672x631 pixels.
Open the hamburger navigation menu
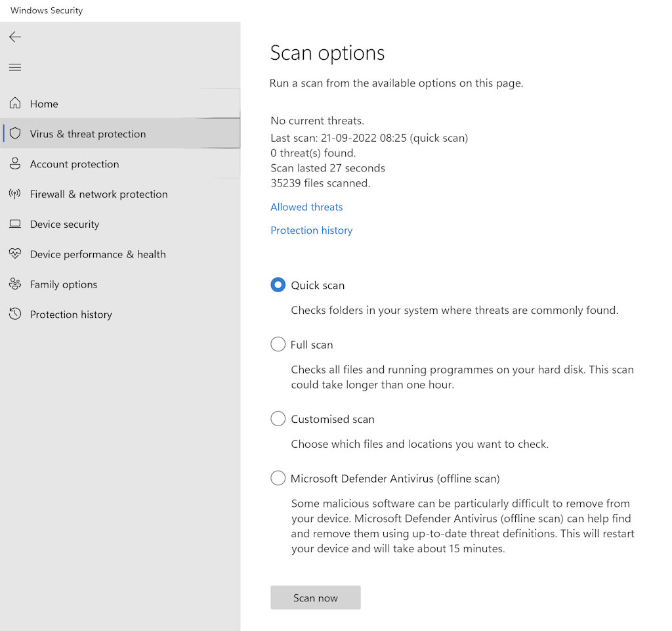(x=15, y=67)
